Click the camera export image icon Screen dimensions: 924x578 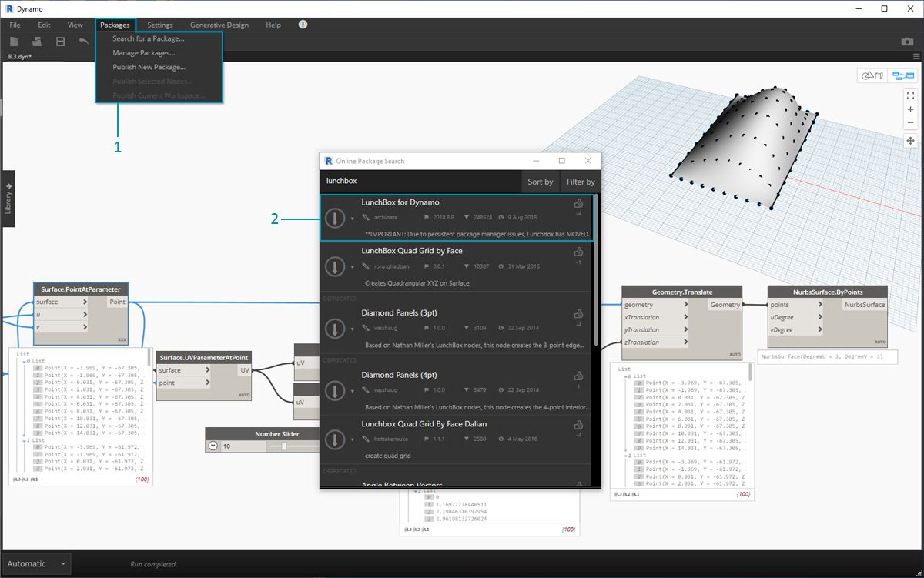coord(907,42)
